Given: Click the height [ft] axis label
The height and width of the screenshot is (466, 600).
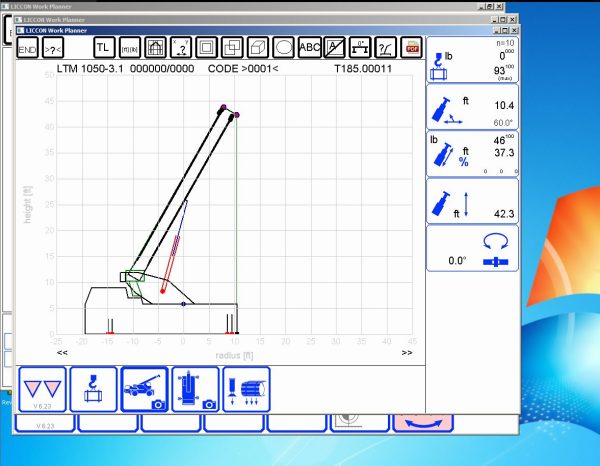Looking at the screenshot, I should click(28, 205).
